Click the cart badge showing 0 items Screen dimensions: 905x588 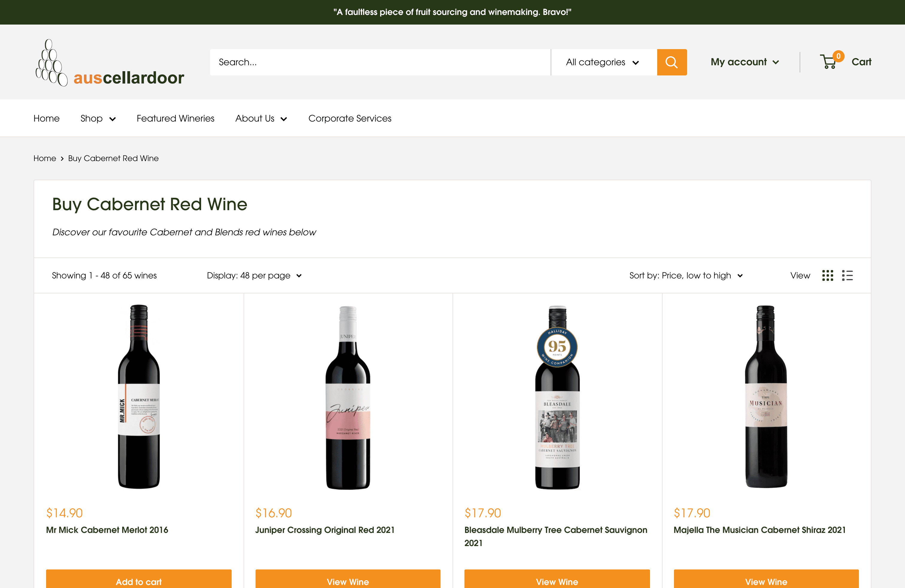[839, 56]
